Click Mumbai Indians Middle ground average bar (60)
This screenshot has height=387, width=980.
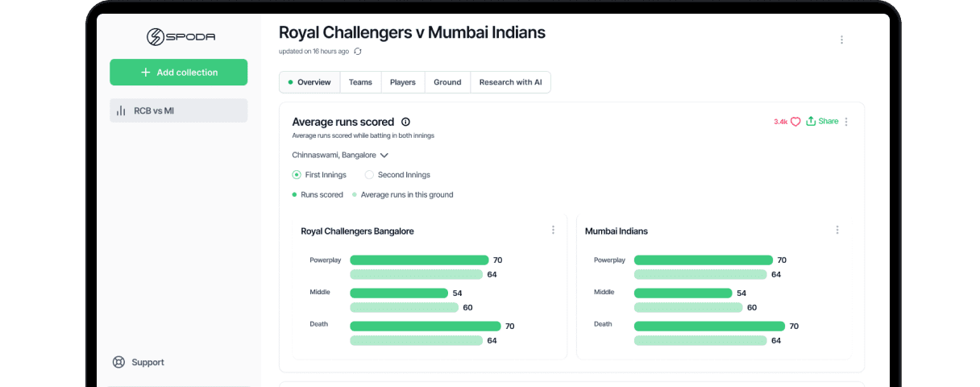click(688, 308)
